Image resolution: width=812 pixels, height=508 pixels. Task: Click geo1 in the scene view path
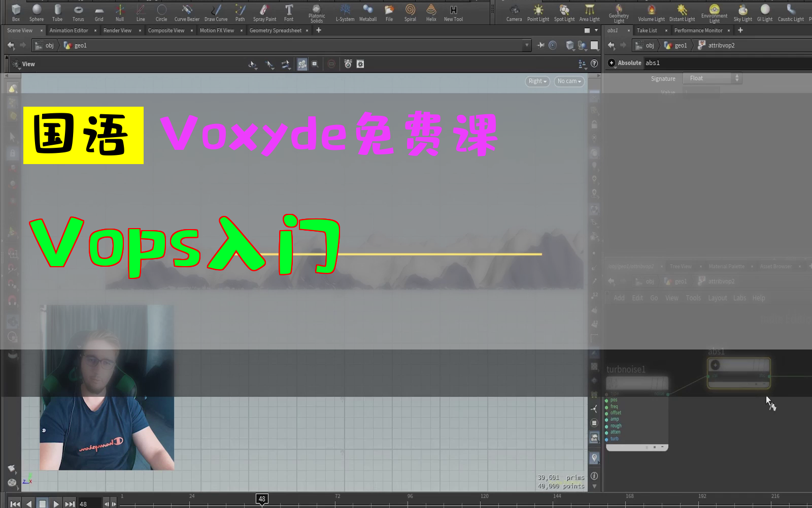[75, 45]
